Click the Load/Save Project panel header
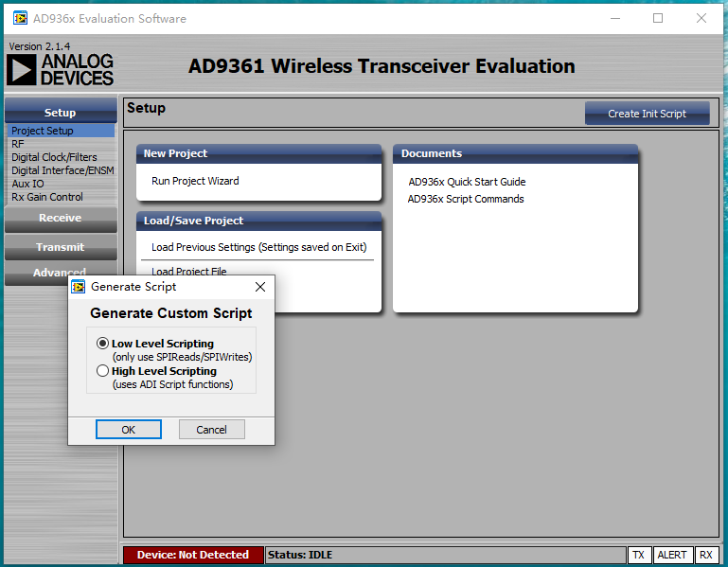The image size is (728, 567). 259,221
